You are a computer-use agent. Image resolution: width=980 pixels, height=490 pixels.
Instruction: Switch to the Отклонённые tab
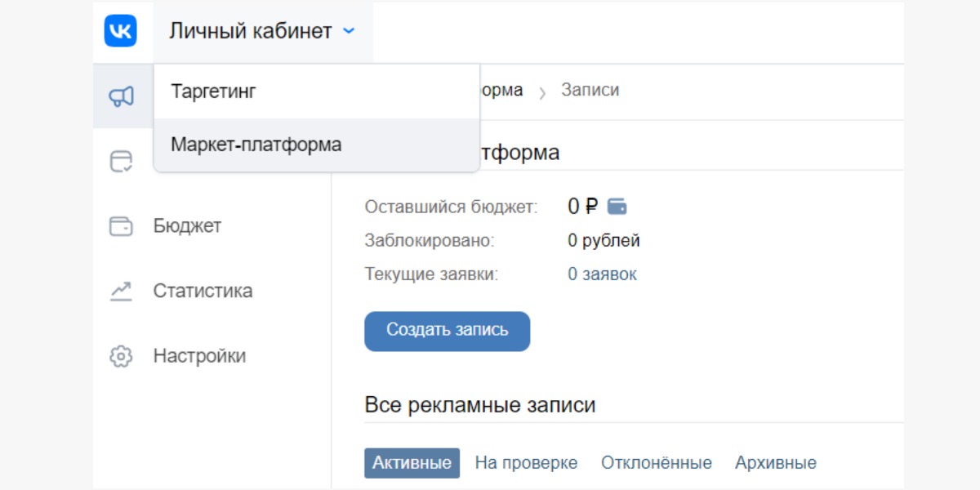657,463
